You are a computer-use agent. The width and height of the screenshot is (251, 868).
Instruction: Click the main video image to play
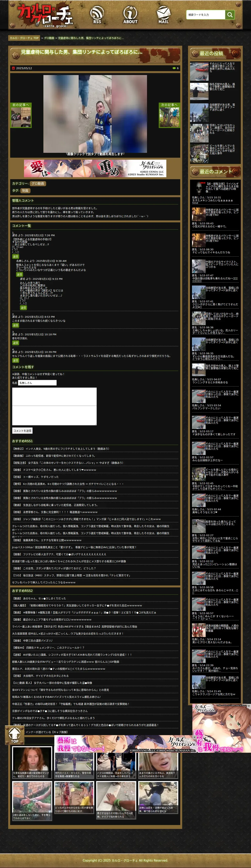click(x=95, y=114)
